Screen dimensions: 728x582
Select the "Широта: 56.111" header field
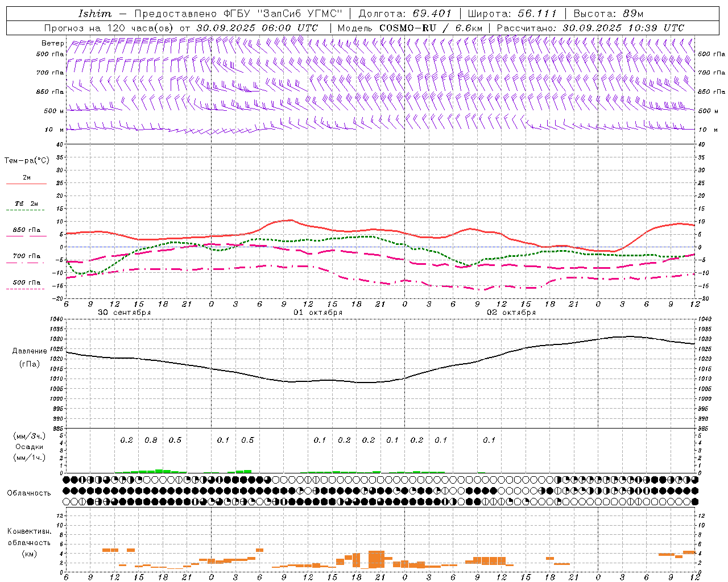pyautogui.click(x=512, y=14)
